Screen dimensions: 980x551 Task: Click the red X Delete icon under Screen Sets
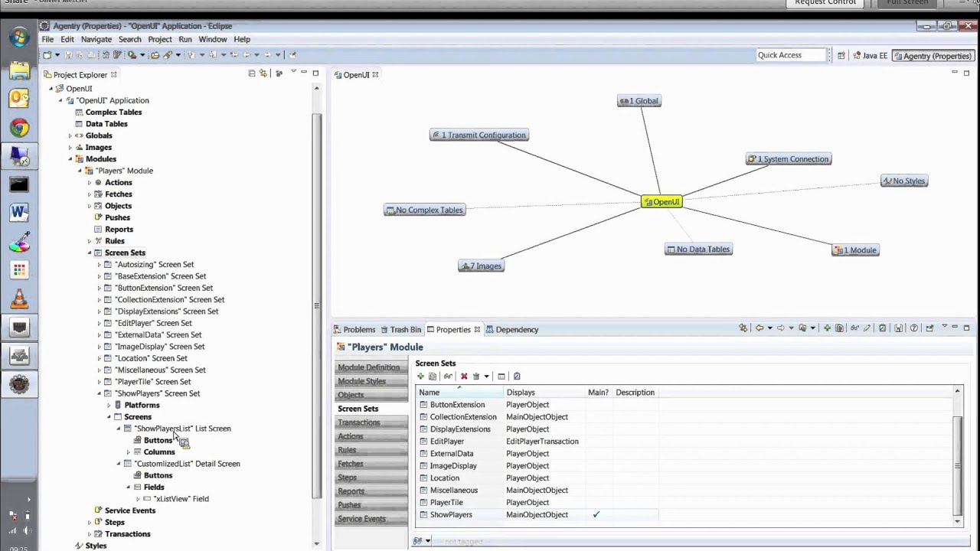464,377
